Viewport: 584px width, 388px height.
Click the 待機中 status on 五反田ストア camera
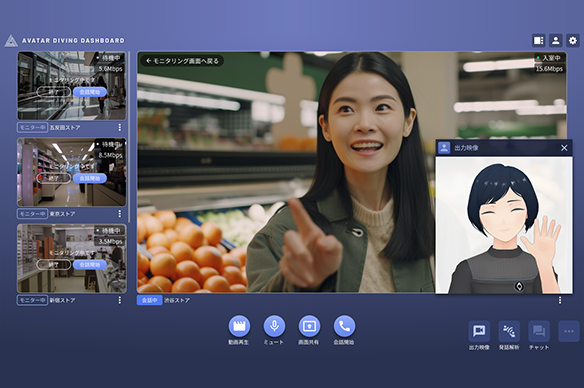(109, 58)
